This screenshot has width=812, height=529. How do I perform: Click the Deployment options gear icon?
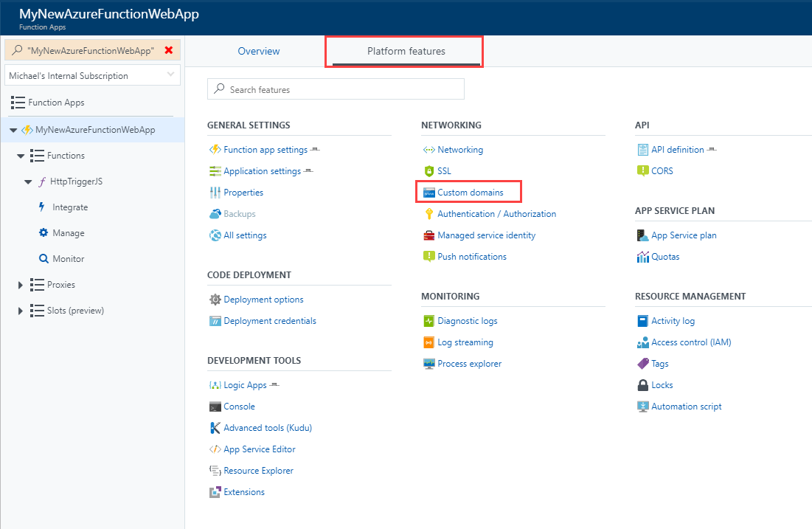(215, 300)
